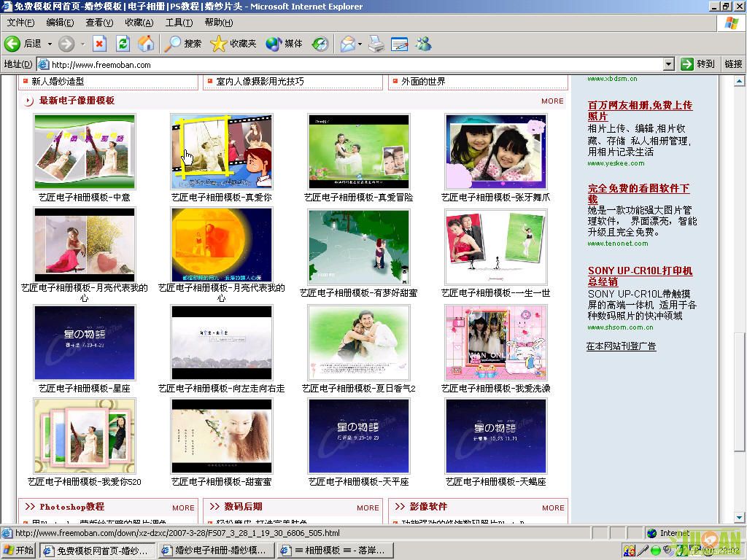This screenshot has height=560, width=747.
Task: Click the Print icon in toolbar
Action: tap(376, 44)
